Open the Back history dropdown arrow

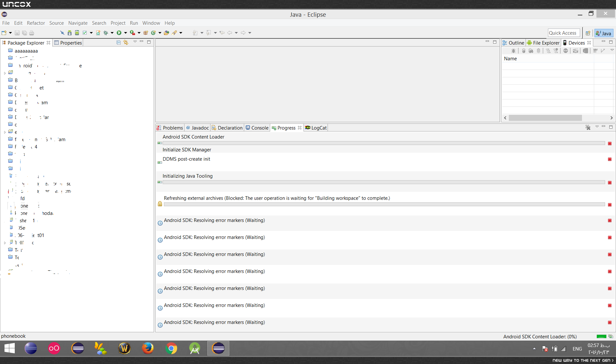[236, 33]
